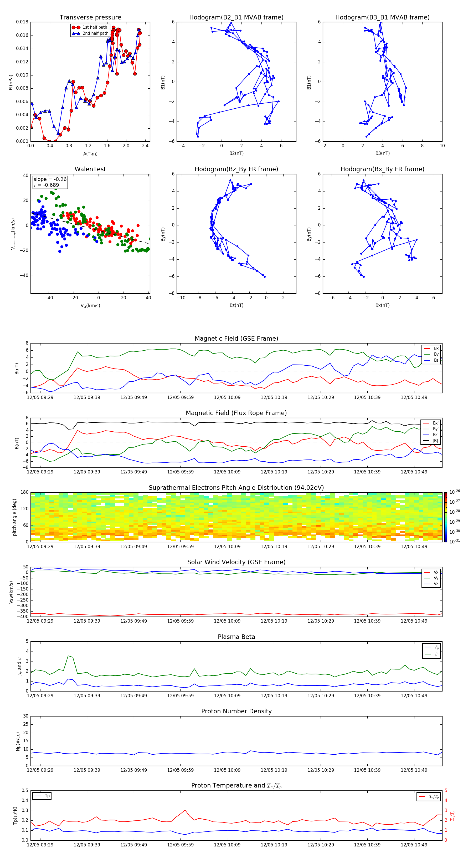
Task: Click the "Np(#/cc)" y-axis label
Action: click(18, 741)
